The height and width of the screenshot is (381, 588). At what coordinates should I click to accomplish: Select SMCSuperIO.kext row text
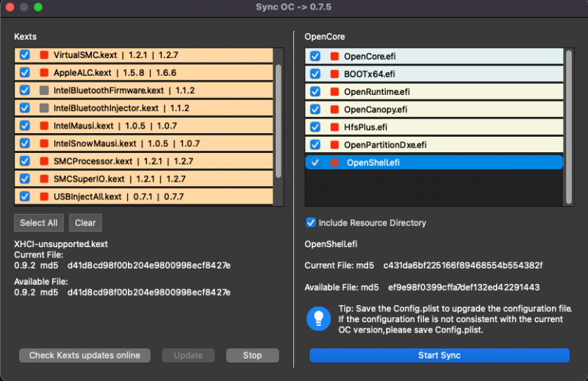119,179
